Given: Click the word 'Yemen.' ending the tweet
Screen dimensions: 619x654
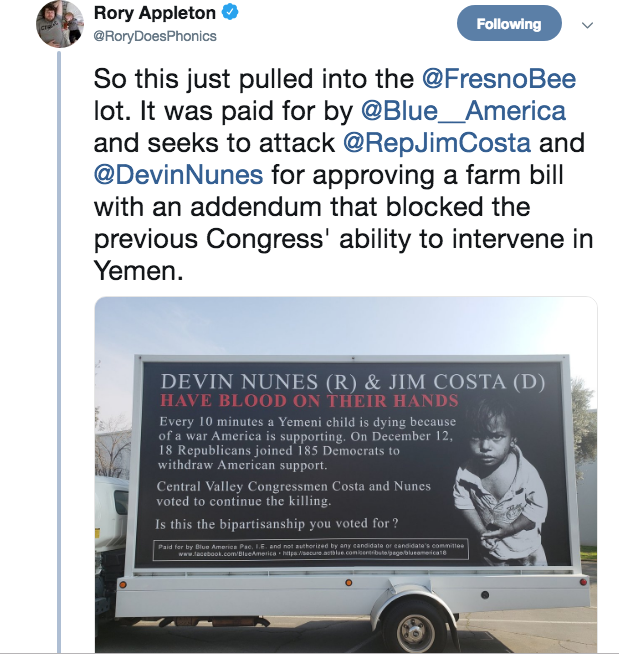Looking at the screenshot, I should [138, 273].
